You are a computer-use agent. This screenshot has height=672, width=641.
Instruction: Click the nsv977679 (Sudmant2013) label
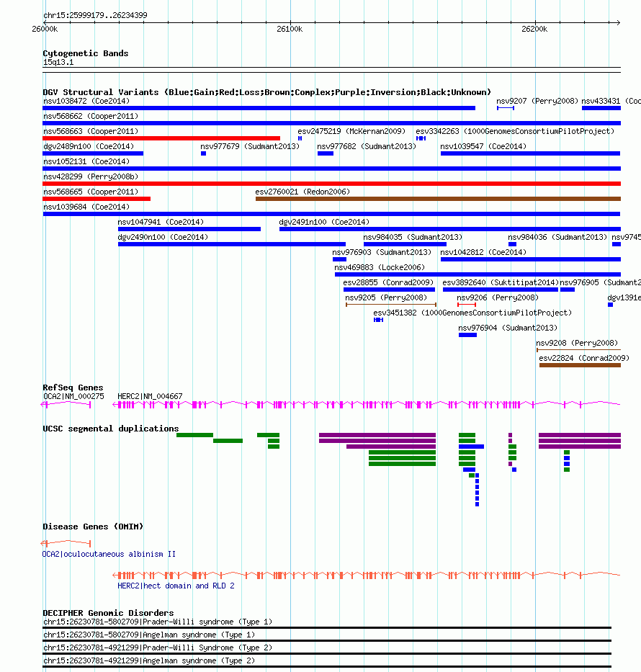[250, 146]
